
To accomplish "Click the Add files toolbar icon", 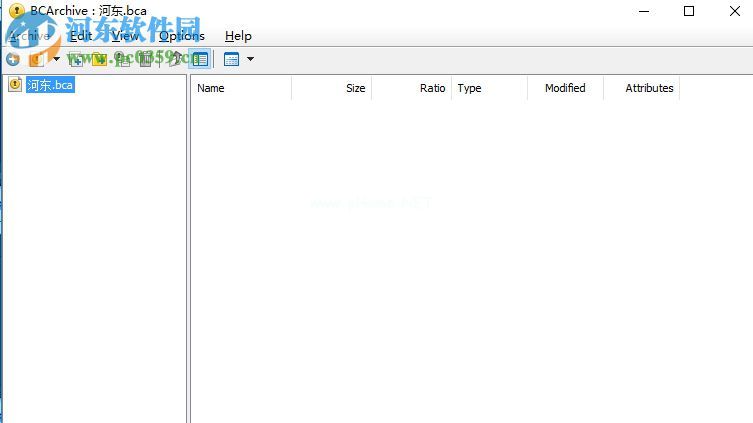I will click(x=75, y=59).
